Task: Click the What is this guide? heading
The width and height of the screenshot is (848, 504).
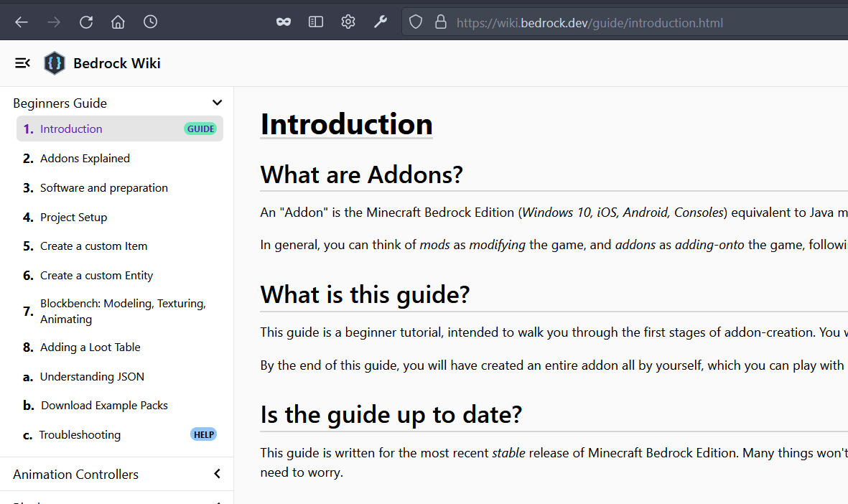Action: pyautogui.click(x=365, y=295)
